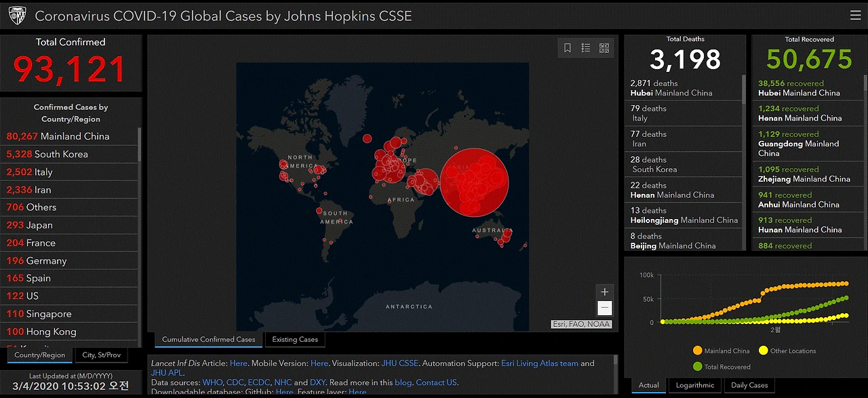868x398 pixels.
Task: Show the Daily Cases chart tab
Action: [x=749, y=385]
